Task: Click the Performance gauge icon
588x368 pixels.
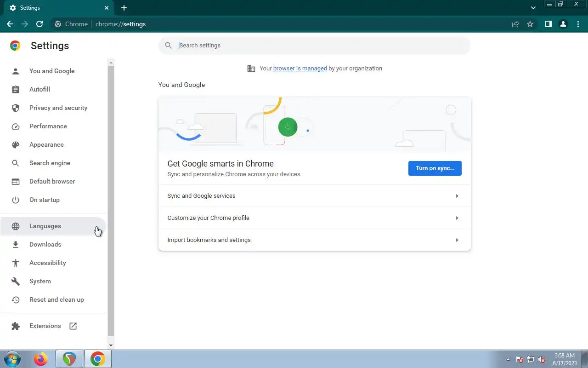Action: [16, 126]
